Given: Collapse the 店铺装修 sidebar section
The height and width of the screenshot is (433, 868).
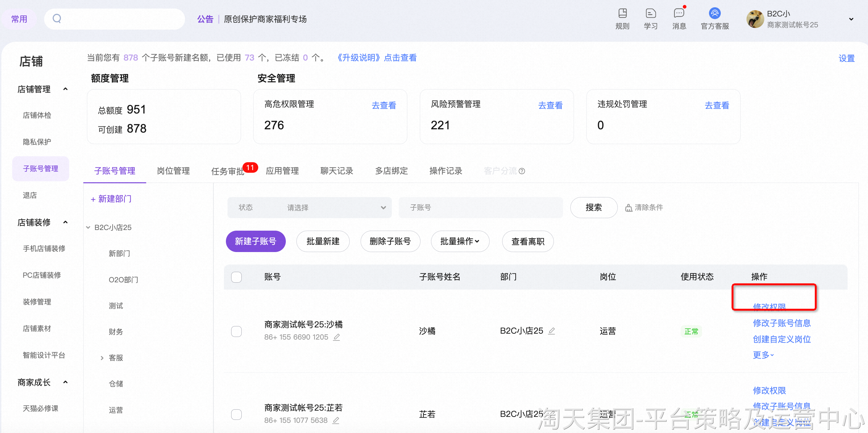Looking at the screenshot, I should [x=66, y=222].
